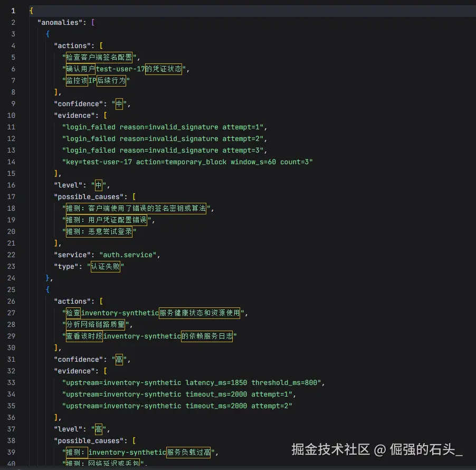Click the closing brace on line 24
This screenshot has height=470, width=476.
click(x=47, y=278)
